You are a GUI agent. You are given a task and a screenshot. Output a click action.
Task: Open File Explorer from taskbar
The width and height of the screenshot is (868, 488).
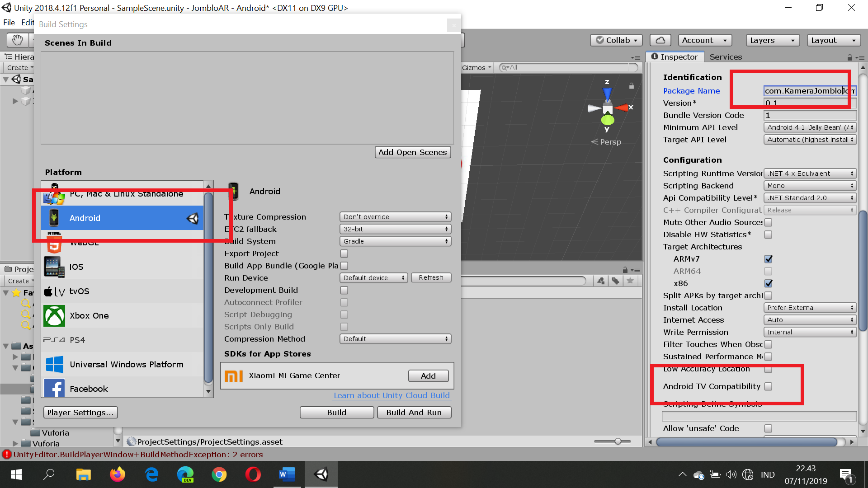pyautogui.click(x=83, y=474)
